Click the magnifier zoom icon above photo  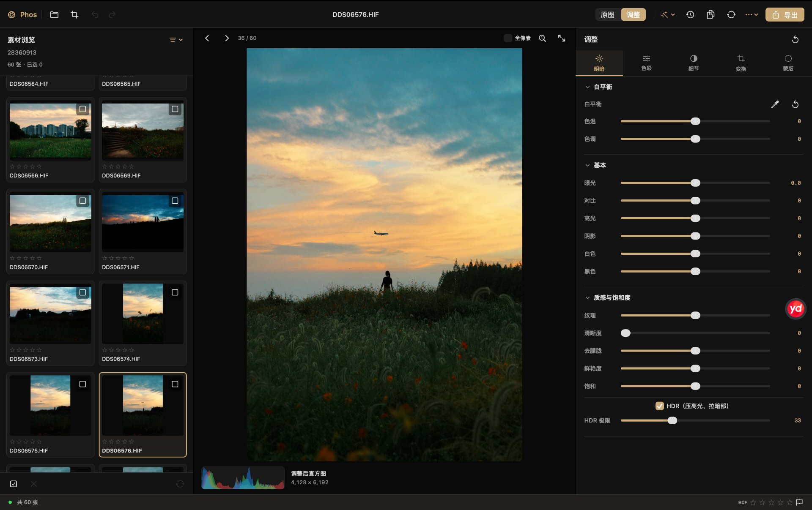point(542,38)
